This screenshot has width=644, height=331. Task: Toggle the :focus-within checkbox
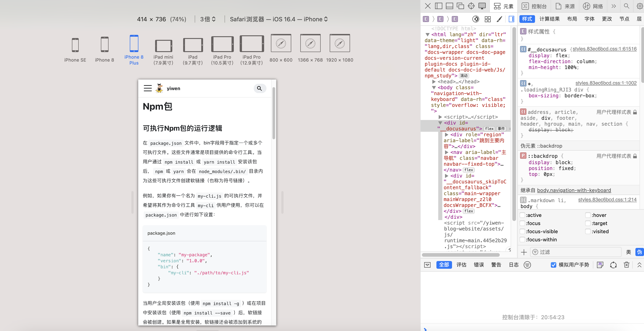pos(522,240)
